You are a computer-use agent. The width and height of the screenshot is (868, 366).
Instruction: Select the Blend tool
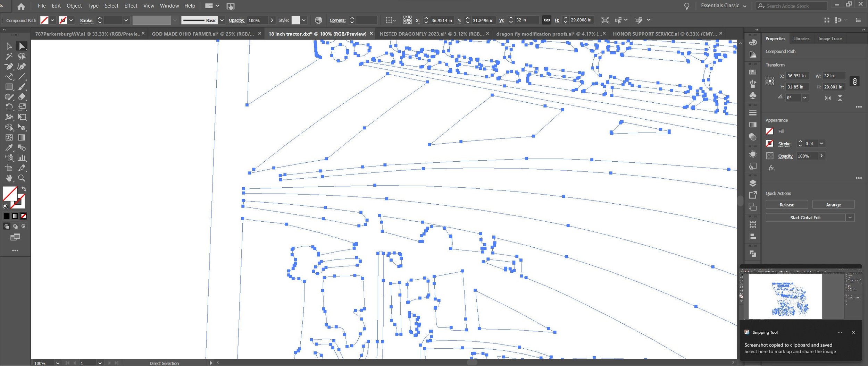click(22, 148)
